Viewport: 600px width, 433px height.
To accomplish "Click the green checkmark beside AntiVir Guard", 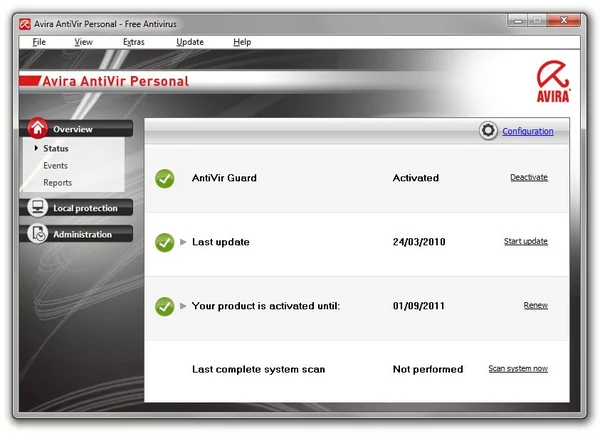I will coord(165,179).
